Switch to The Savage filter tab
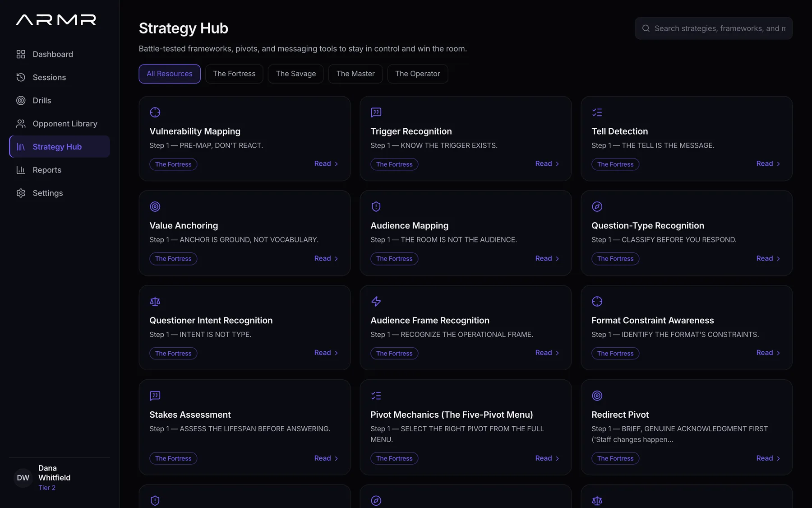Viewport: 812px width, 508px height. [296, 74]
